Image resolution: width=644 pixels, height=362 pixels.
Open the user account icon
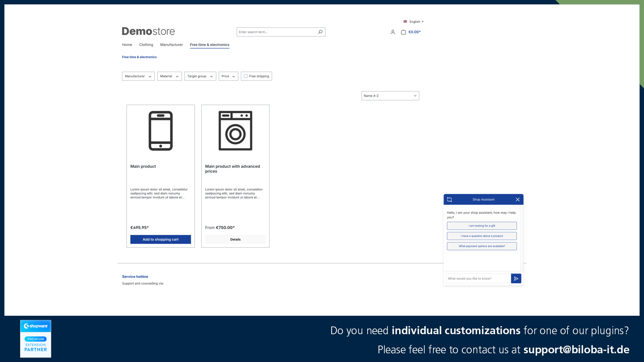[x=393, y=32]
